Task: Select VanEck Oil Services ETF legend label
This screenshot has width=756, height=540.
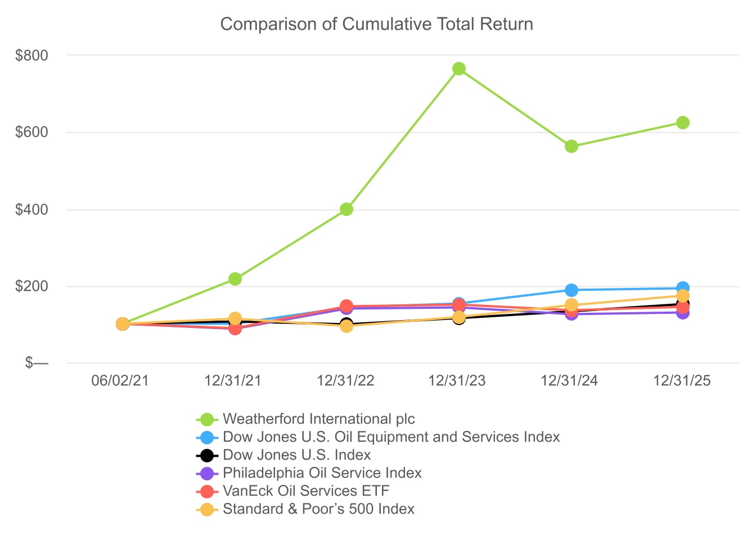Action: coord(305,491)
